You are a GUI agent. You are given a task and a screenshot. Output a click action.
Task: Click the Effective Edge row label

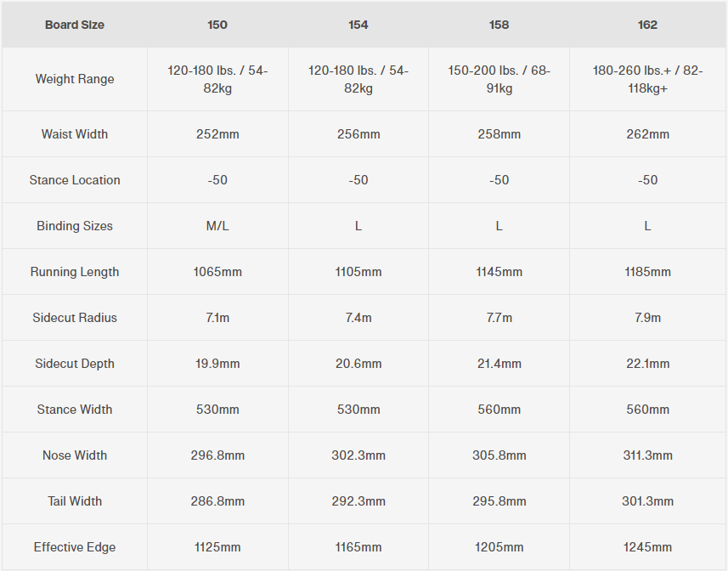pos(75,547)
